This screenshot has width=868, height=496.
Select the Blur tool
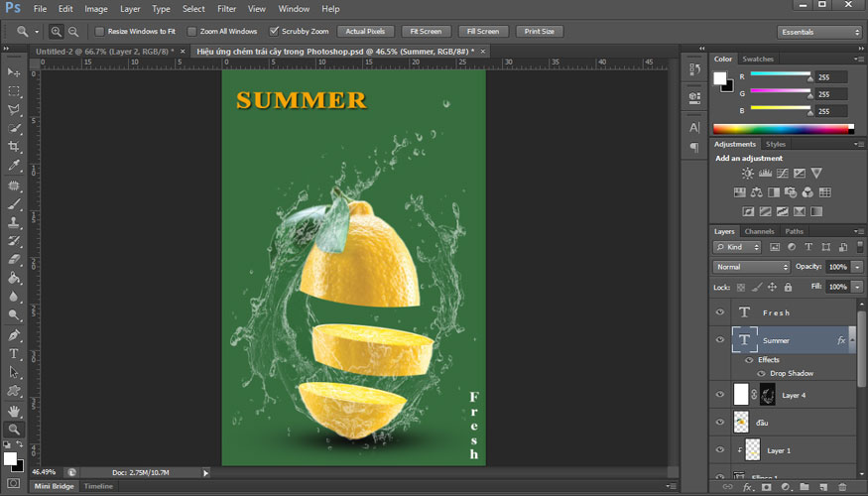click(x=13, y=297)
